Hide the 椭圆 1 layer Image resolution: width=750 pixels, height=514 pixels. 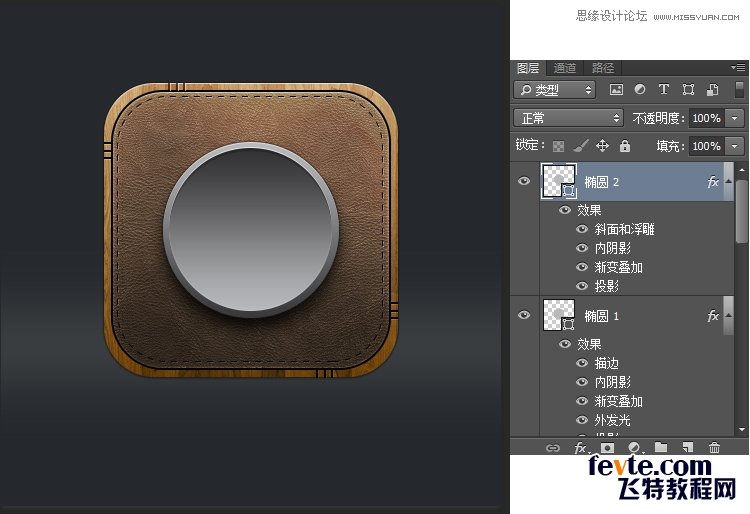(x=524, y=315)
